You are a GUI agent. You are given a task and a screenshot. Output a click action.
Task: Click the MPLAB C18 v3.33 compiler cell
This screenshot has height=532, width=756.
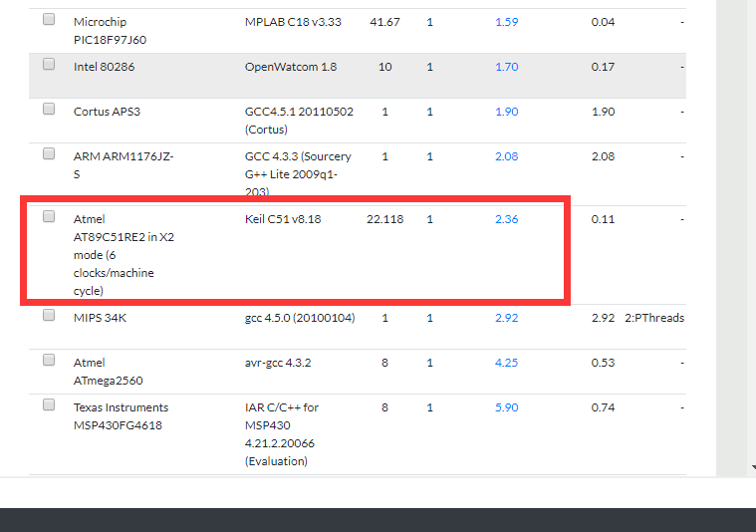293,22
